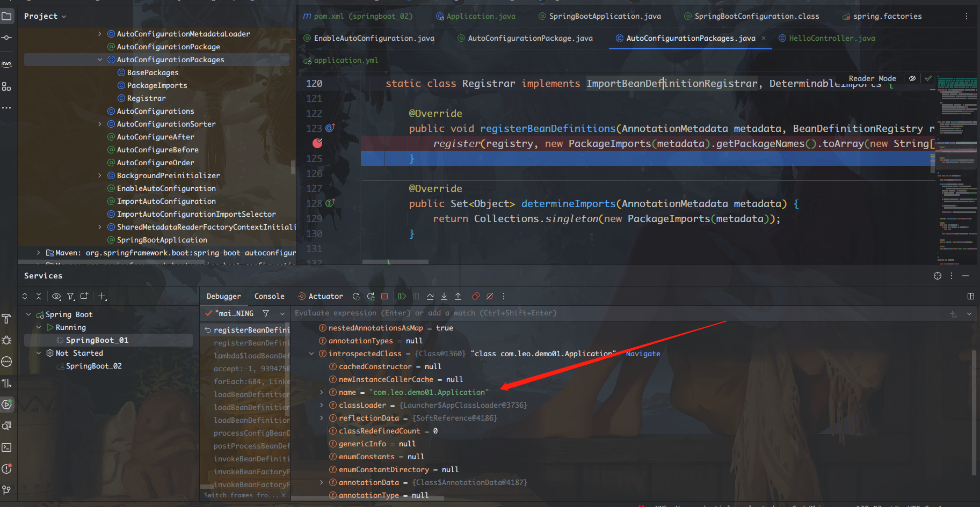Click Open in New Tab services icon
This screenshot has height=507, width=980.
(84, 296)
